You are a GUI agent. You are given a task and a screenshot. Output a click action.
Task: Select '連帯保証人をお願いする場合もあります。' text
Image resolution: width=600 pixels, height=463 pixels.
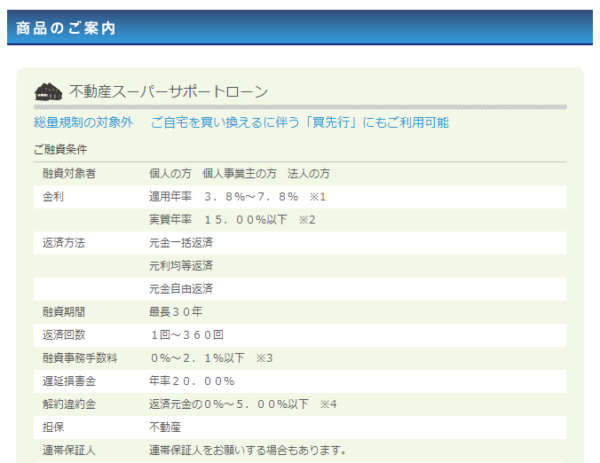click(x=248, y=450)
